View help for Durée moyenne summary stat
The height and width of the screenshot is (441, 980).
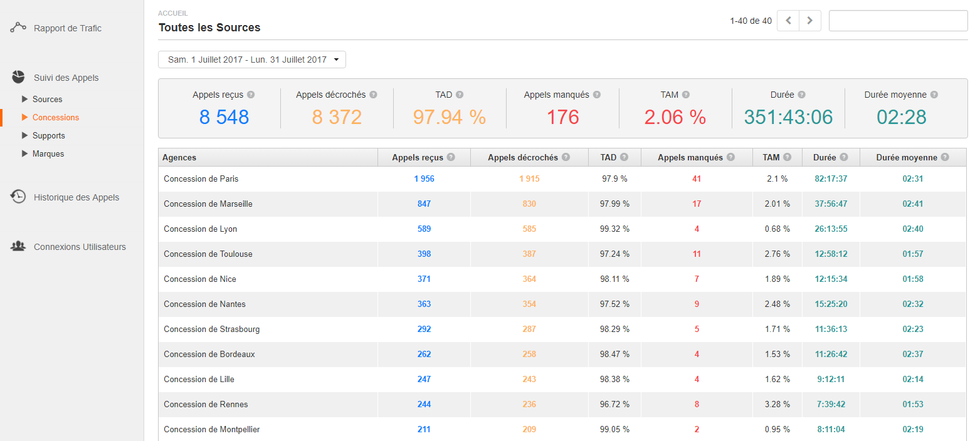tap(934, 95)
